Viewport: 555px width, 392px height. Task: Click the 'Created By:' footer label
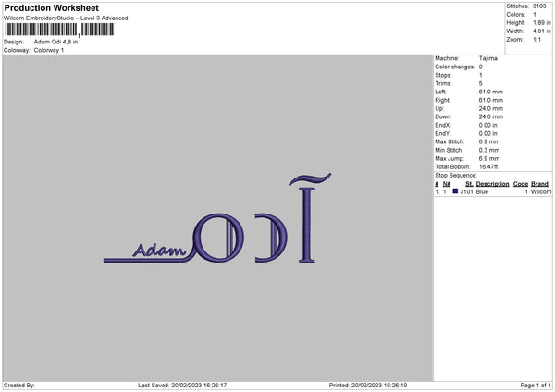(x=19, y=386)
